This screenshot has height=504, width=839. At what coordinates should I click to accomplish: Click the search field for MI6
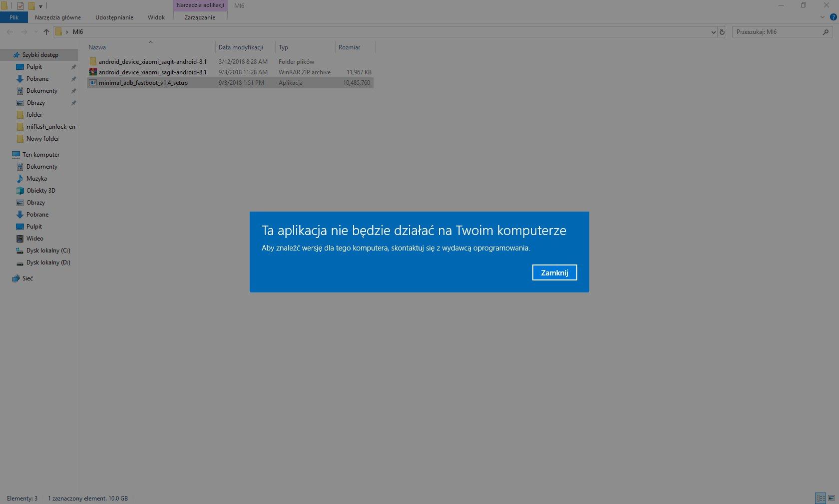777,32
